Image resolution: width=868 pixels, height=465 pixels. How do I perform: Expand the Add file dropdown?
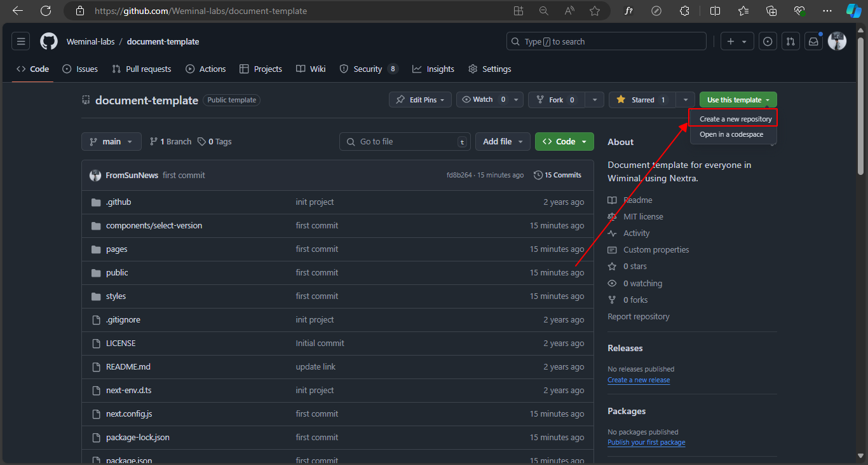pos(503,141)
